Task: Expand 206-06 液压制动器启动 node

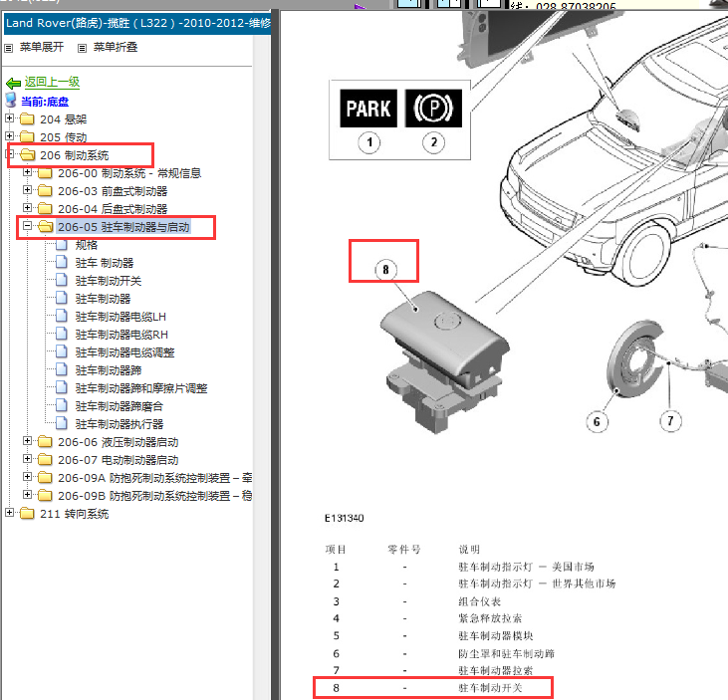Action: pyautogui.click(x=28, y=440)
